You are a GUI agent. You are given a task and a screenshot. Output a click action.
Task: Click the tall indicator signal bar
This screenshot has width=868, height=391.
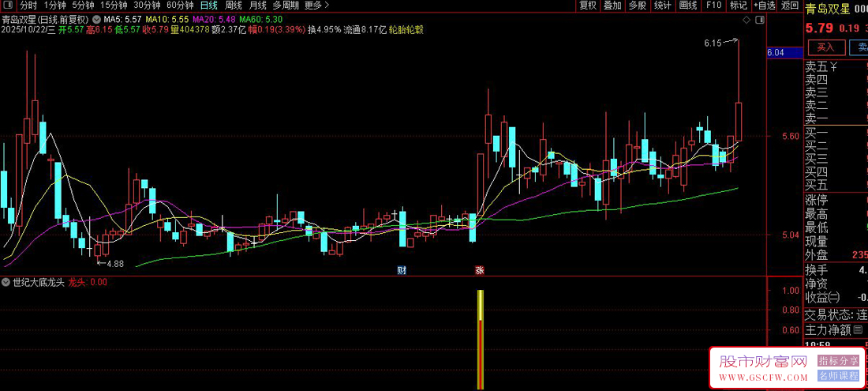click(x=481, y=339)
